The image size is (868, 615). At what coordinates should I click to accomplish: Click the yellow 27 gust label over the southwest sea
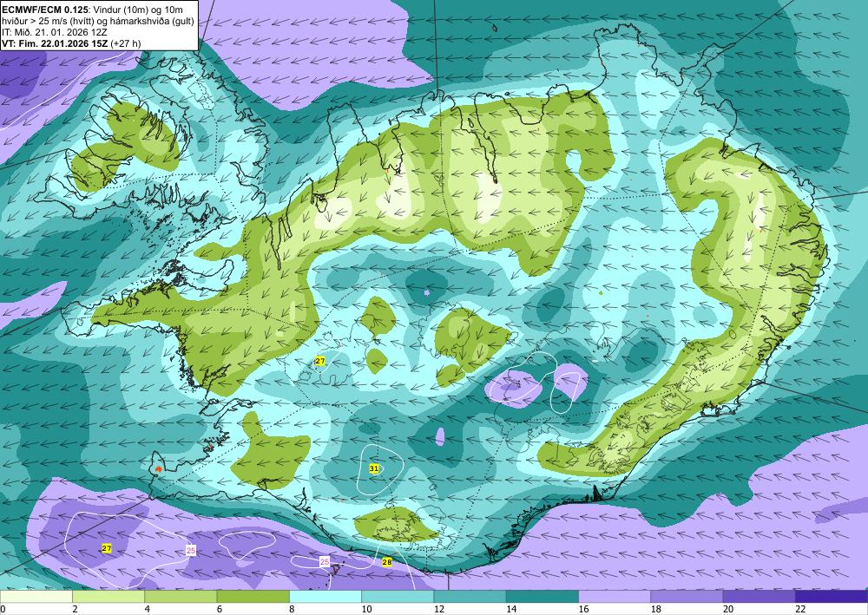click(x=107, y=548)
